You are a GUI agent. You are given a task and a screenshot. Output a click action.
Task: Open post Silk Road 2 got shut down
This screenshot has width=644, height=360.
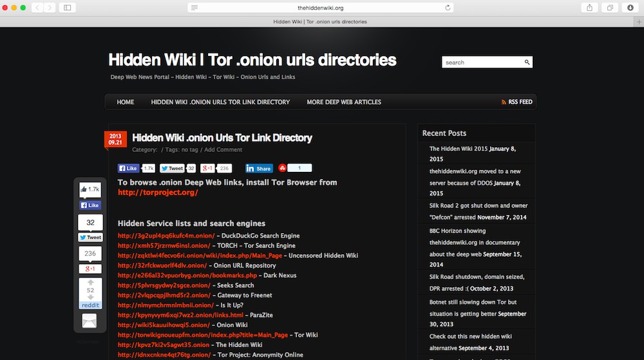pos(478,211)
